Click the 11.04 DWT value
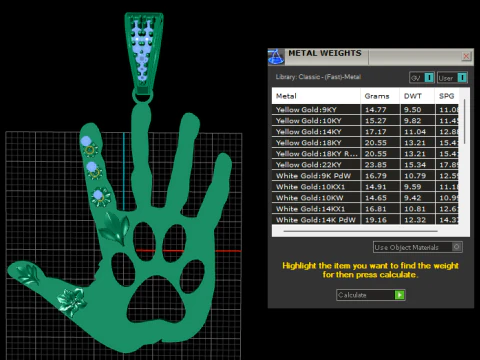The height and width of the screenshot is (360, 480). pyautogui.click(x=415, y=132)
